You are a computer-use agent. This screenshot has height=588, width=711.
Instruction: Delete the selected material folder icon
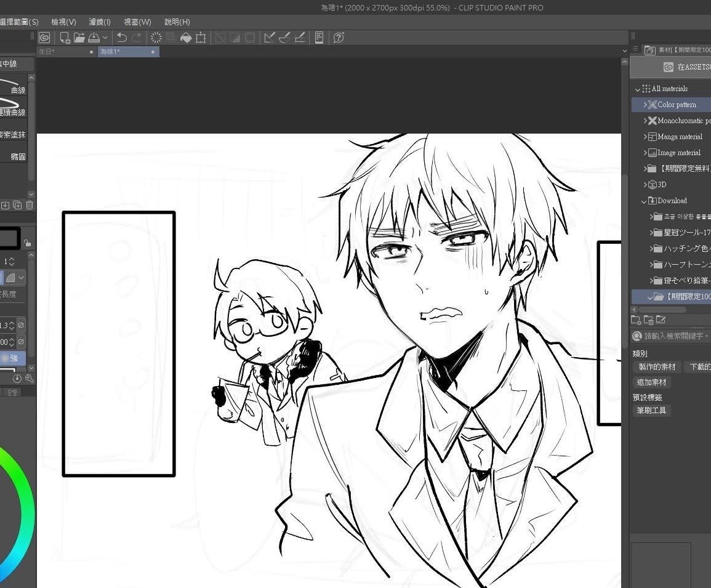click(x=648, y=320)
